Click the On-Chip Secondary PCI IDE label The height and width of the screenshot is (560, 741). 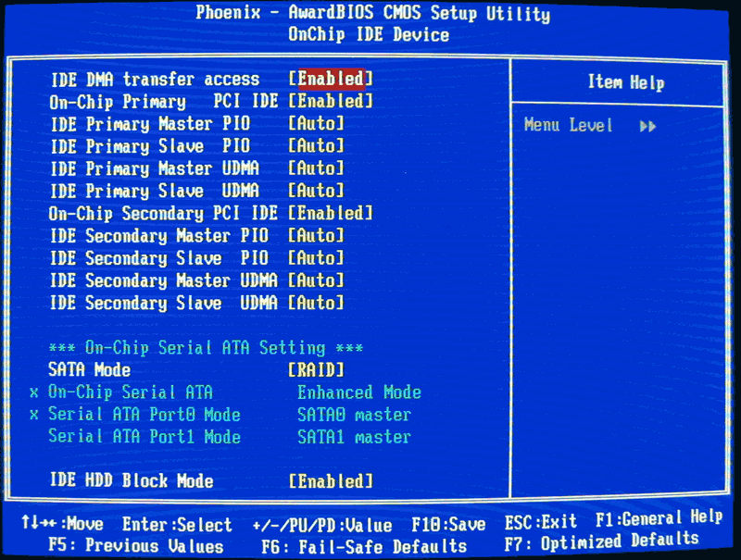(x=164, y=214)
